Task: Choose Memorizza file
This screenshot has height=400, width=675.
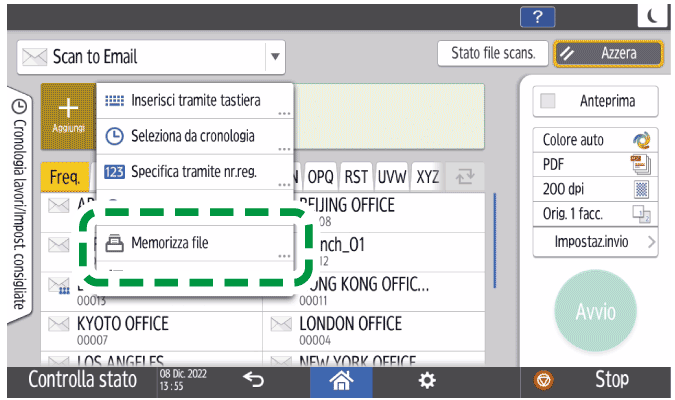Action: pos(195,243)
